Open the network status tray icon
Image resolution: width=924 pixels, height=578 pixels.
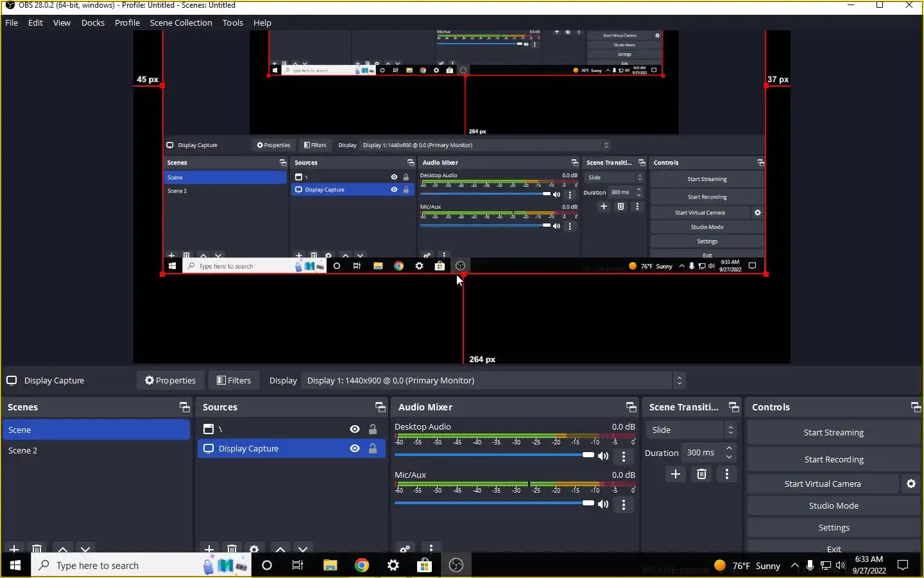click(x=826, y=565)
